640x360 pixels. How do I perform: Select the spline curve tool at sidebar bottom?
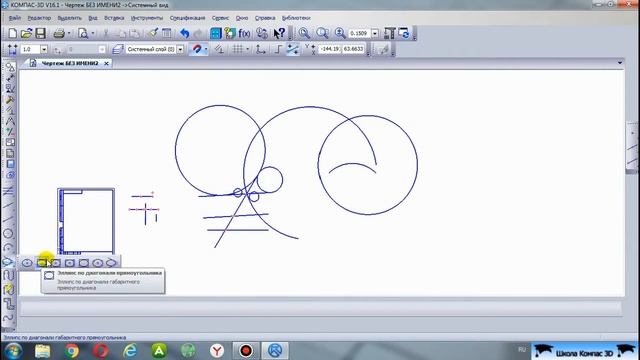[x=8, y=318]
